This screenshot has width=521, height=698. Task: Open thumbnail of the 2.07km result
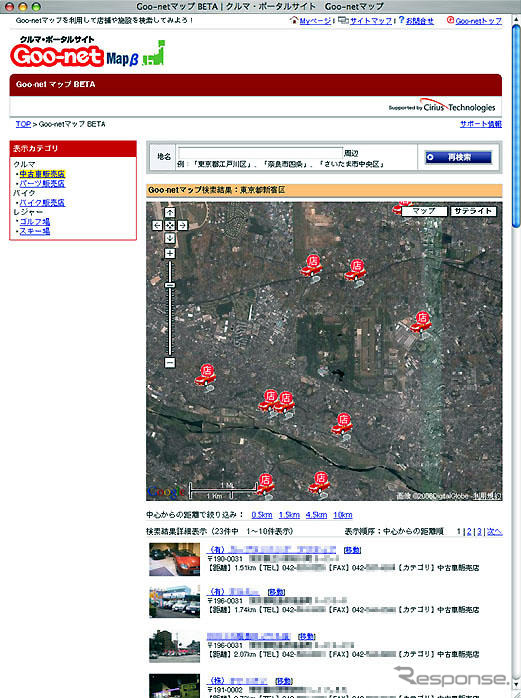point(175,646)
